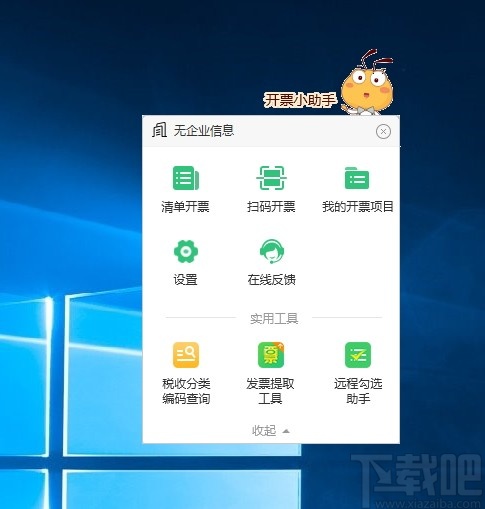Open the 在线反馈 headset icon

(271, 251)
